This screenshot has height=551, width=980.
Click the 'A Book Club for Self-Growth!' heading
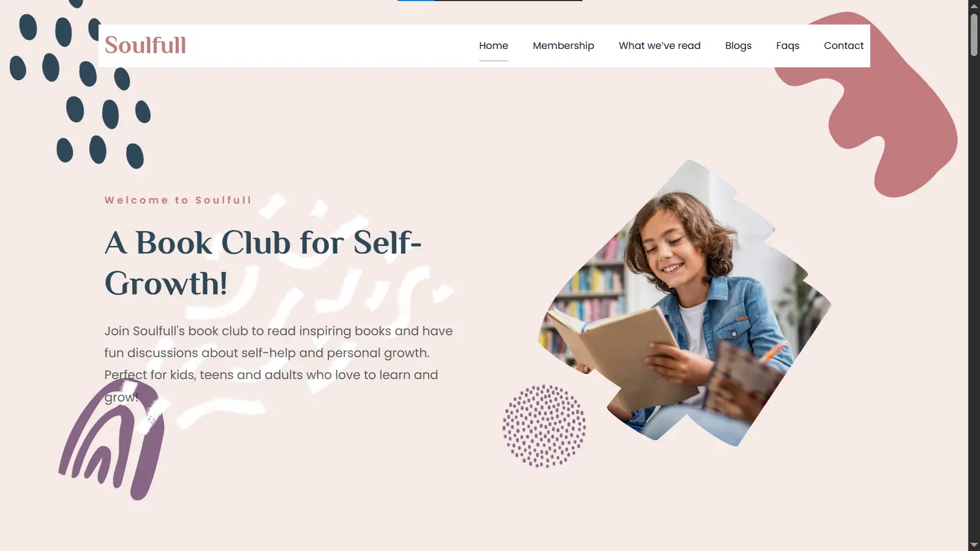263,263
